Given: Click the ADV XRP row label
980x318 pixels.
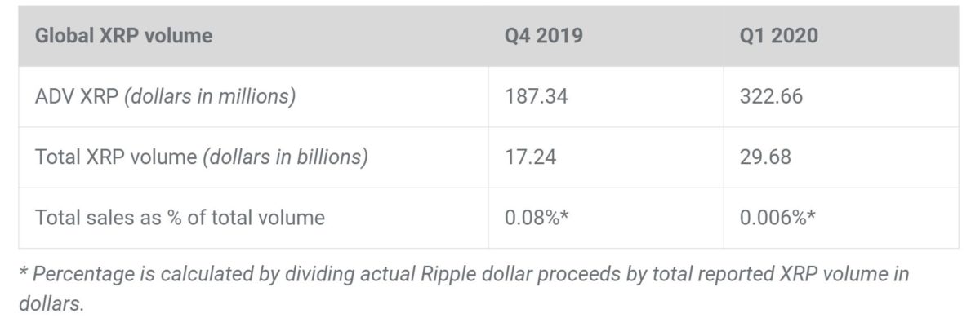Looking at the screenshot, I should (x=253, y=97).
